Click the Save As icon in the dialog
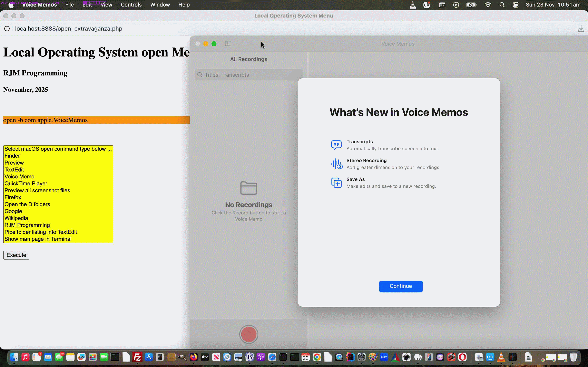 pos(336,182)
